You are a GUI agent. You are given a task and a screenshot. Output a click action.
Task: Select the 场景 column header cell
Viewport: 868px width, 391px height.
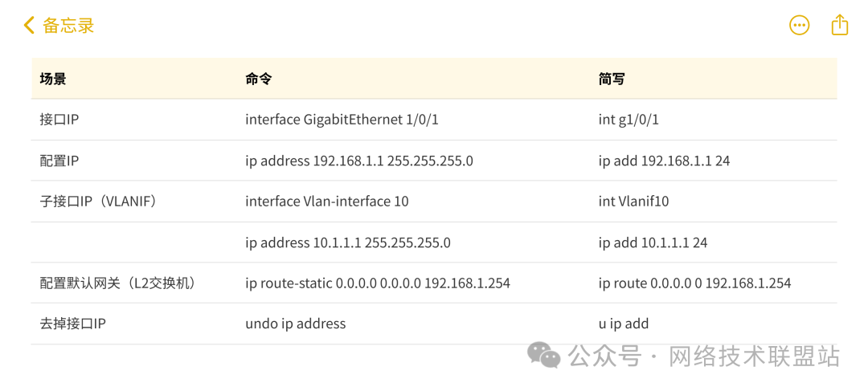click(x=53, y=79)
